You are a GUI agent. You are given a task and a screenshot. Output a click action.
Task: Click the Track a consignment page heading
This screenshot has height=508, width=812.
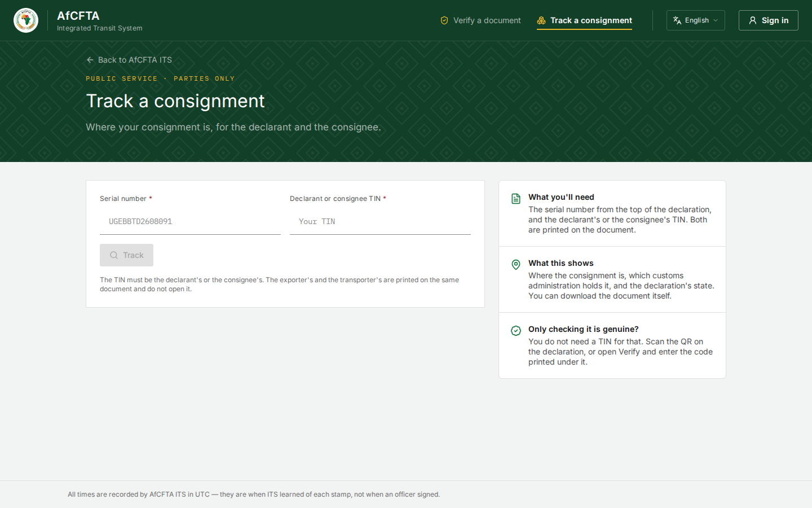pyautogui.click(x=175, y=101)
